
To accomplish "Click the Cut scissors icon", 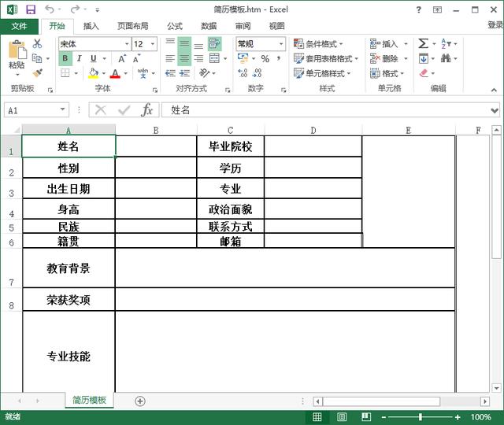I will (37, 44).
